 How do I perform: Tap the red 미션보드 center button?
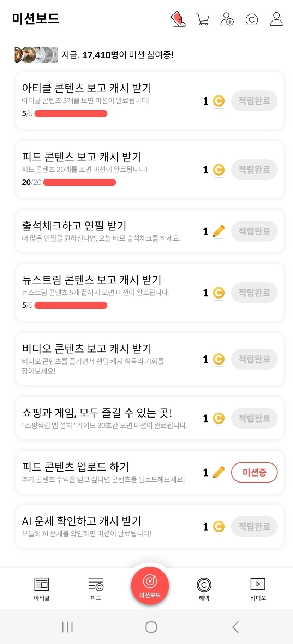point(150,586)
